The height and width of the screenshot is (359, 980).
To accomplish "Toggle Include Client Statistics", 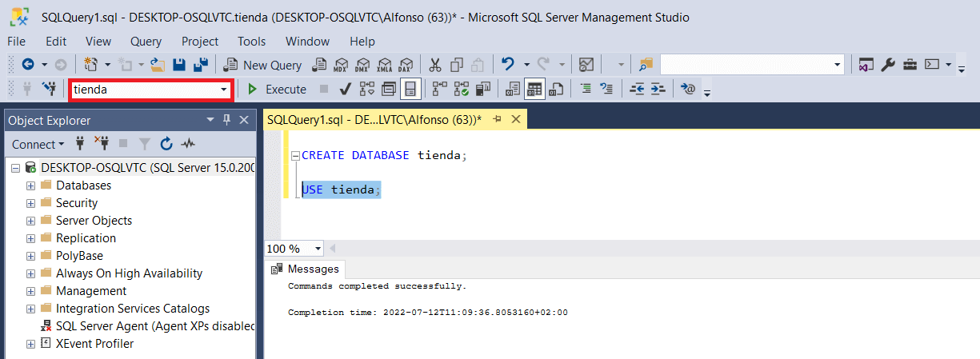I will pos(482,89).
